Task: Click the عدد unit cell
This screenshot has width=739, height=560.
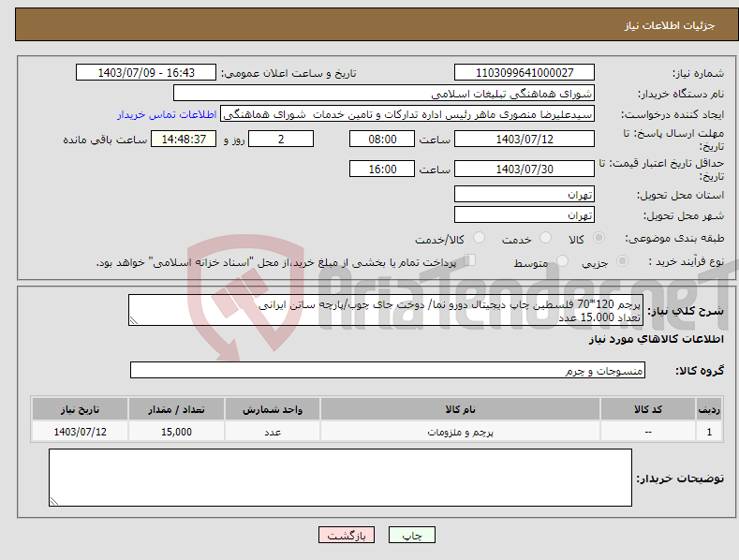Action: 273,432
